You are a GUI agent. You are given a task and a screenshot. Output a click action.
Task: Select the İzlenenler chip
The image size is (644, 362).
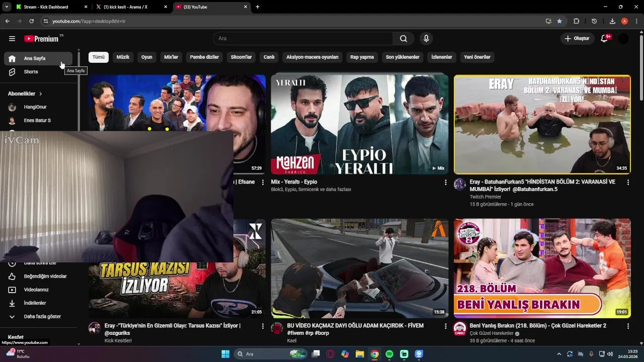click(442, 57)
